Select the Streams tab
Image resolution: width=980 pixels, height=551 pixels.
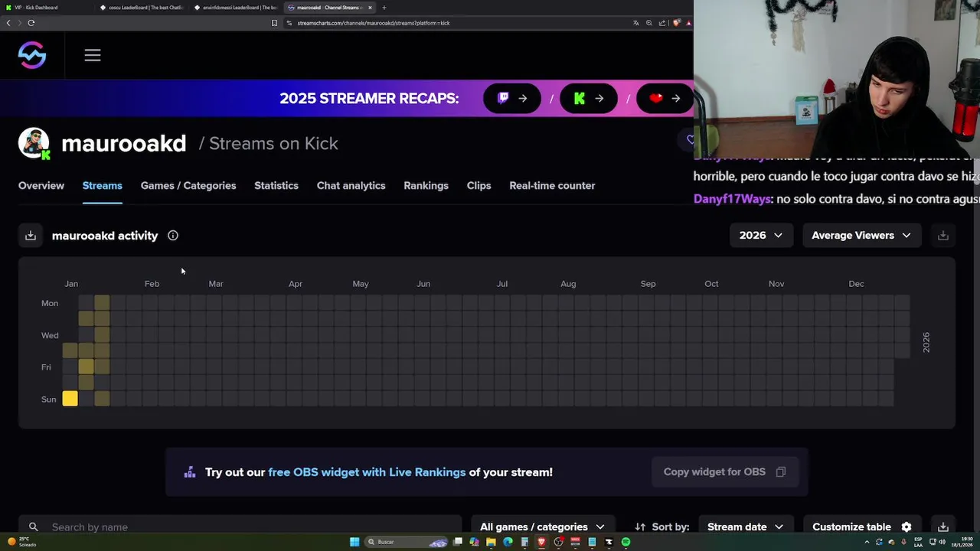103,185
